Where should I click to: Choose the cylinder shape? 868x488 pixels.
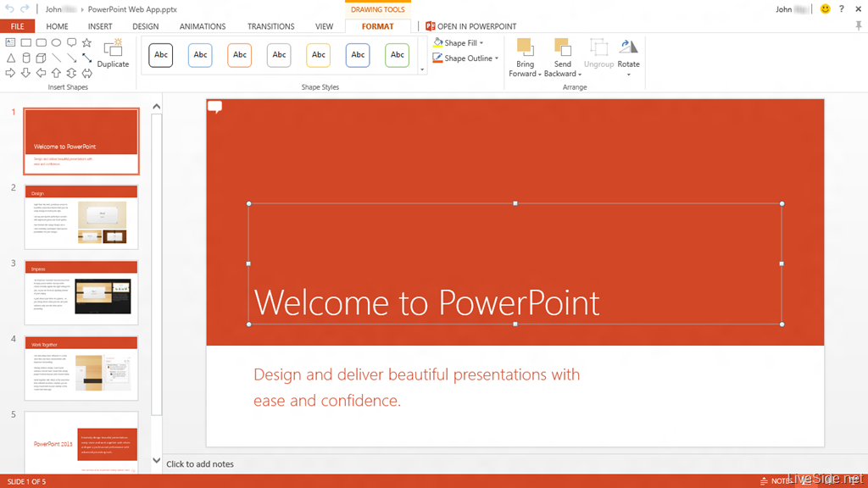pyautogui.click(x=26, y=58)
